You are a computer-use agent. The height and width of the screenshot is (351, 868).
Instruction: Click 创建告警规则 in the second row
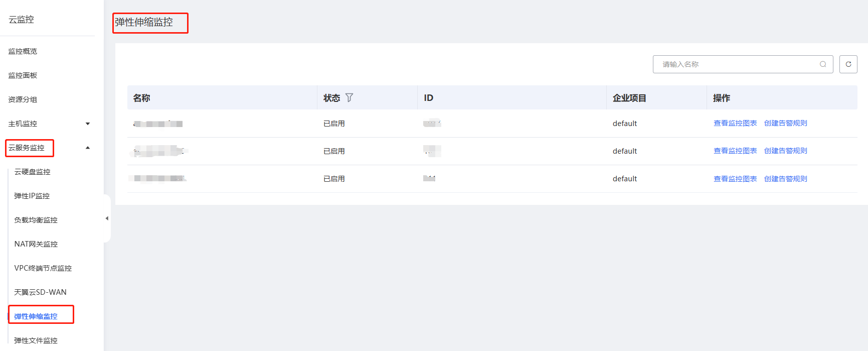click(x=785, y=151)
